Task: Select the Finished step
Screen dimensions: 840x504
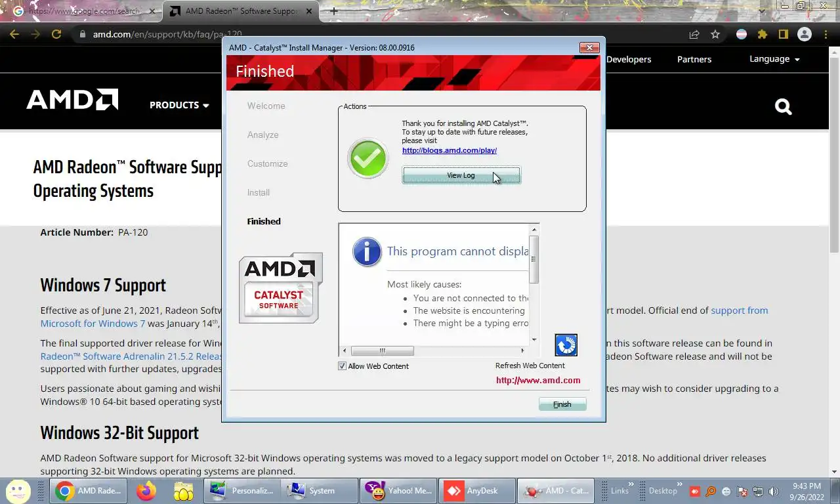Action: click(264, 221)
